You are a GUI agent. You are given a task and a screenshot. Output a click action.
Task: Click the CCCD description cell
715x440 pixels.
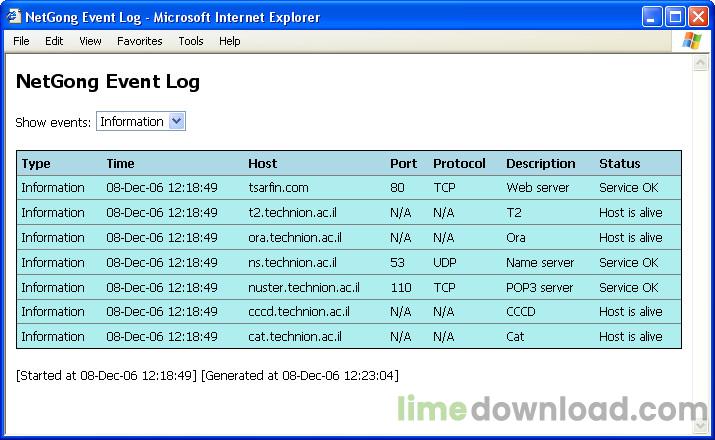click(521, 312)
